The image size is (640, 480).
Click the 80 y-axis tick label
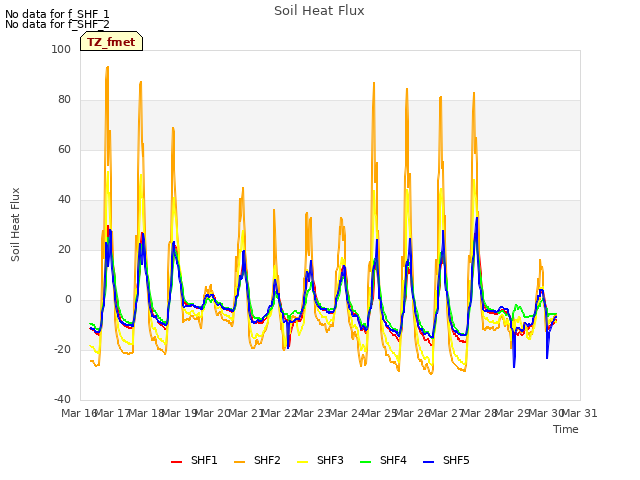(64, 100)
